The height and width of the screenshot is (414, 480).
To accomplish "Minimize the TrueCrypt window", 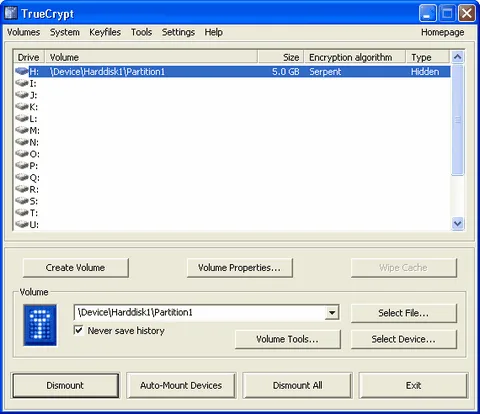I will (x=427, y=13).
